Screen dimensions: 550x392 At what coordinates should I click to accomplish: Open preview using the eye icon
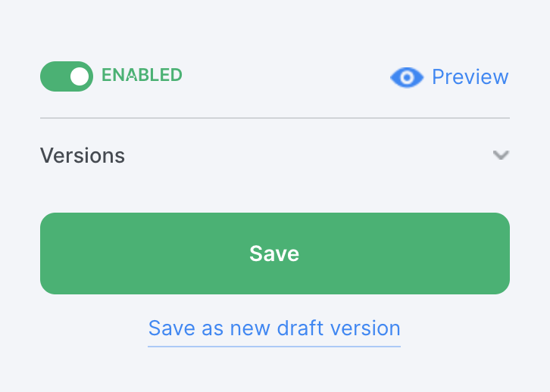[408, 76]
